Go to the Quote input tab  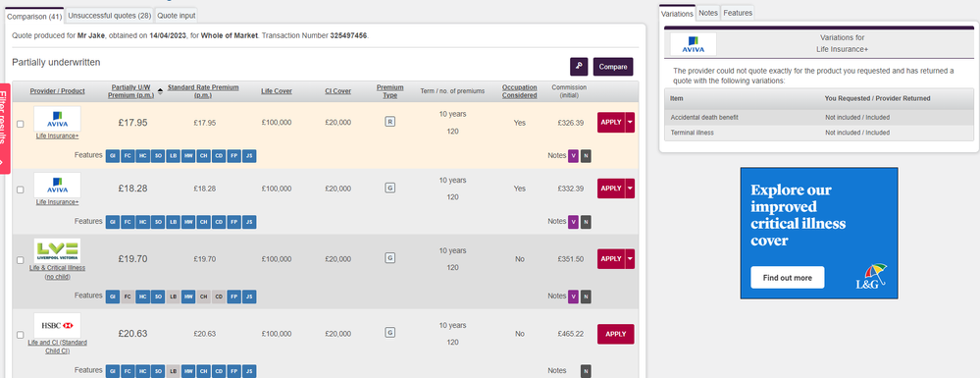tap(177, 16)
